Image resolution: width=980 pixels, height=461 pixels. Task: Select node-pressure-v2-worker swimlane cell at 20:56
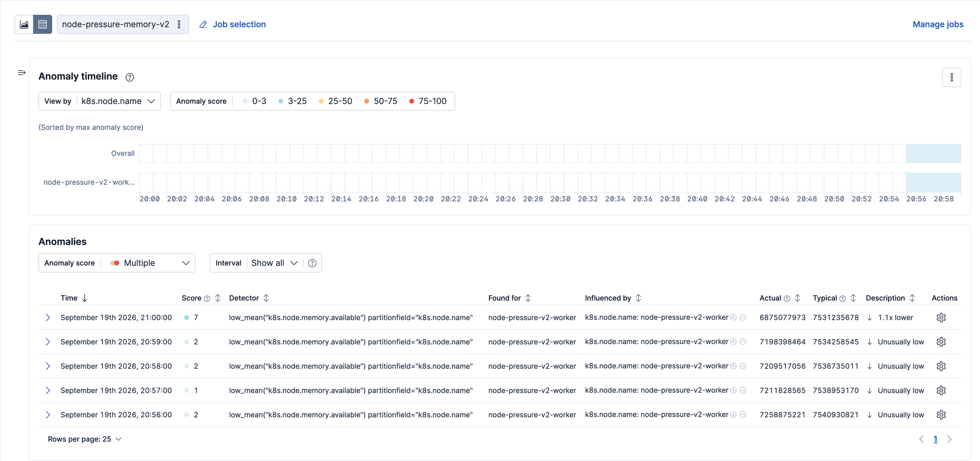(x=913, y=182)
